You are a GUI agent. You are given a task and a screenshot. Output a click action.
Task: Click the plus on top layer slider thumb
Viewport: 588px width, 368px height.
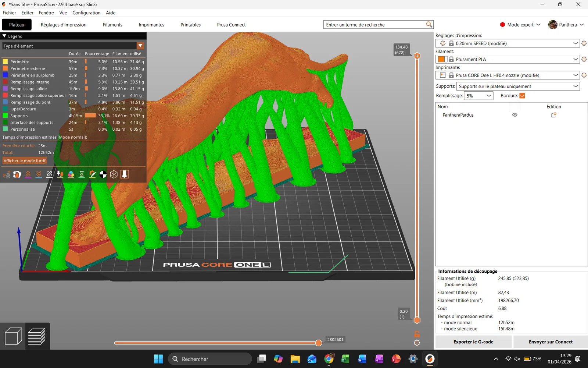tap(417, 56)
